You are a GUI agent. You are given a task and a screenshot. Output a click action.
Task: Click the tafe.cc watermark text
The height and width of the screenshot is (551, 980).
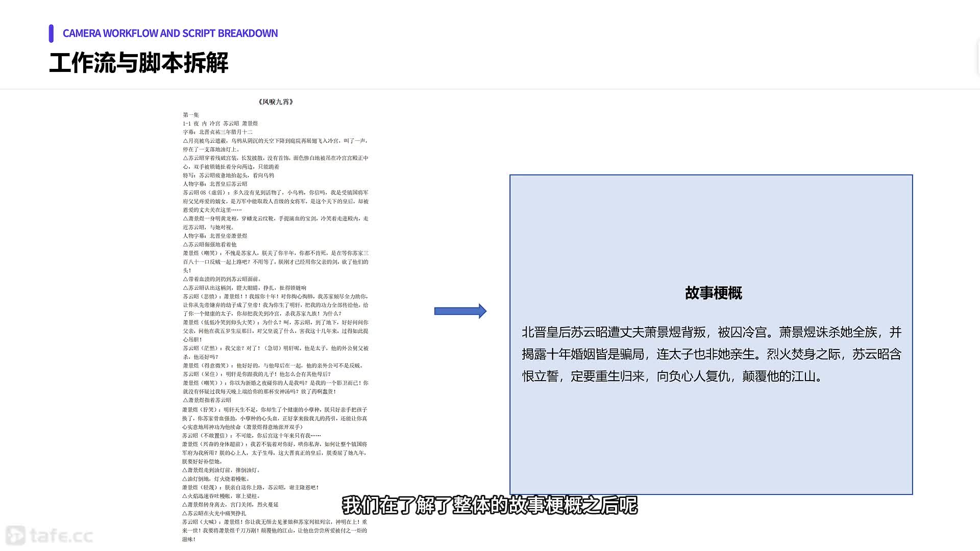tap(61, 536)
